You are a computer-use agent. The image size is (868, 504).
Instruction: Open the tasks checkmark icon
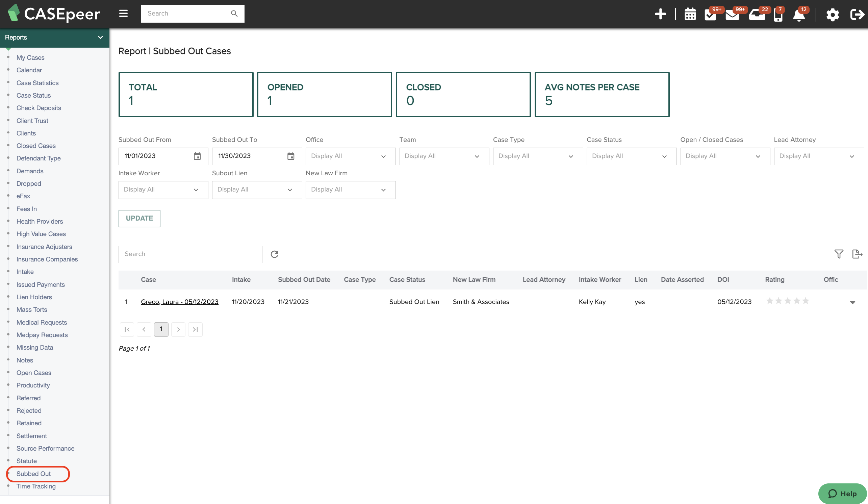pos(710,15)
